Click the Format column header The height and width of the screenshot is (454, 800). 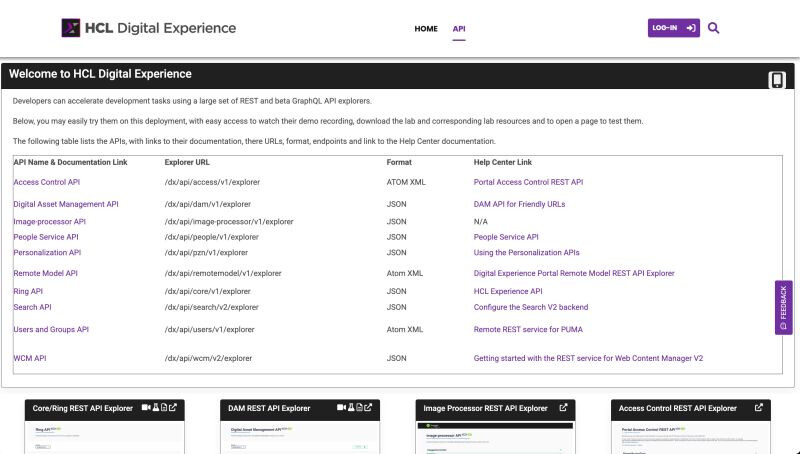399,162
